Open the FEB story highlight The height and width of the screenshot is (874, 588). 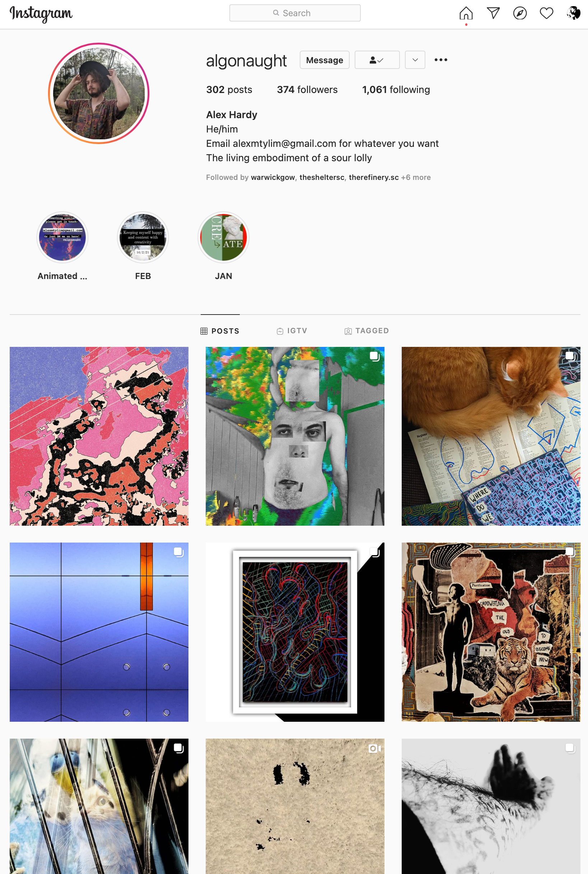click(x=143, y=246)
